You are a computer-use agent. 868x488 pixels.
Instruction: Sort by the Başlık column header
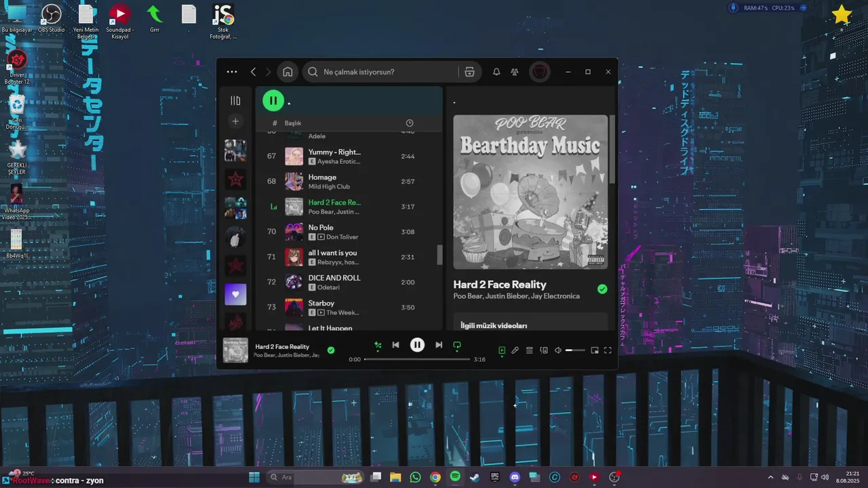[x=293, y=123]
